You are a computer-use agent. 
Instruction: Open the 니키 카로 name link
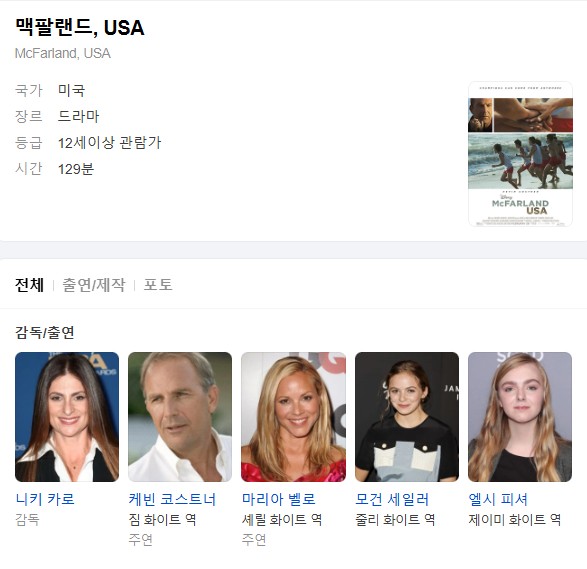point(45,499)
